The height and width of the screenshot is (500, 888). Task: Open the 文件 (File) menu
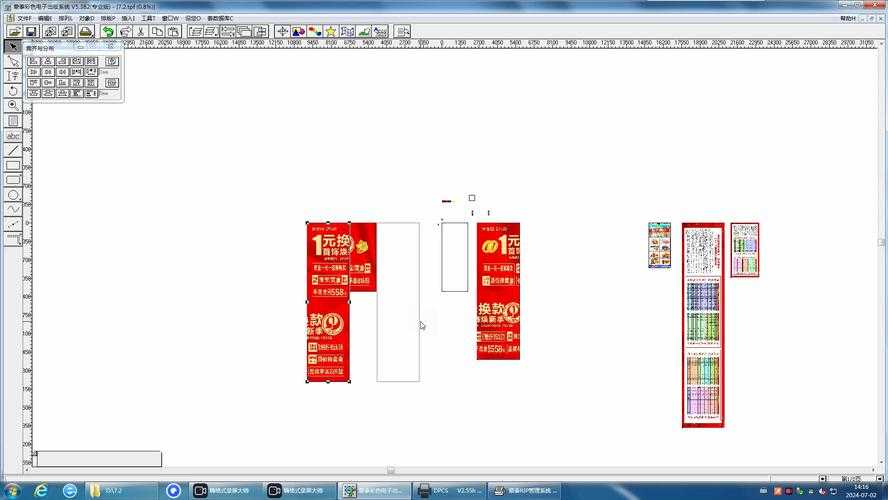[x=23, y=18]
